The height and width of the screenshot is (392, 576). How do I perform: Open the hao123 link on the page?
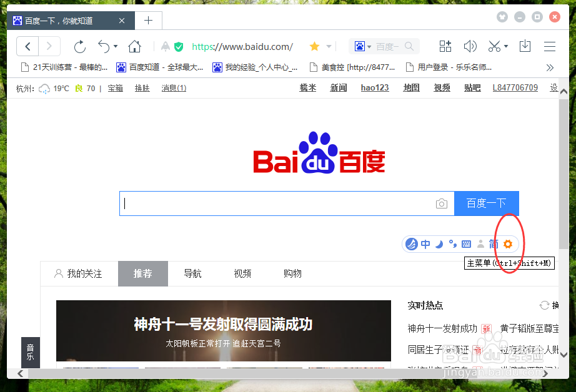click(x=374, y=87)
